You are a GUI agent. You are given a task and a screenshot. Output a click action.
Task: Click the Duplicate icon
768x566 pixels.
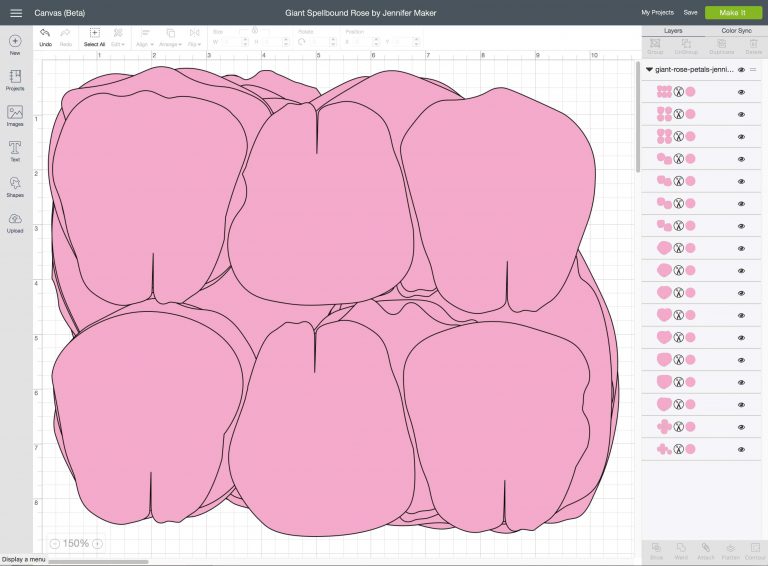721,44
